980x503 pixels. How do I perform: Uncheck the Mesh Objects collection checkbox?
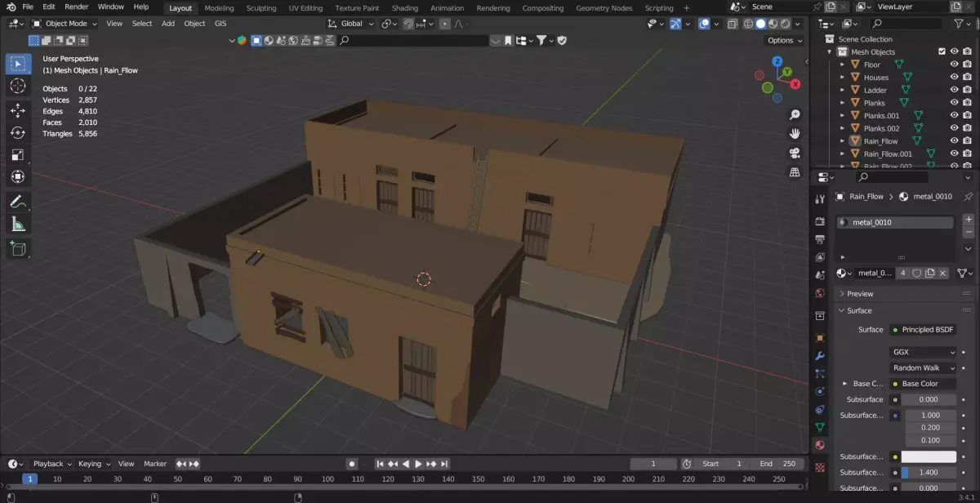942,51
